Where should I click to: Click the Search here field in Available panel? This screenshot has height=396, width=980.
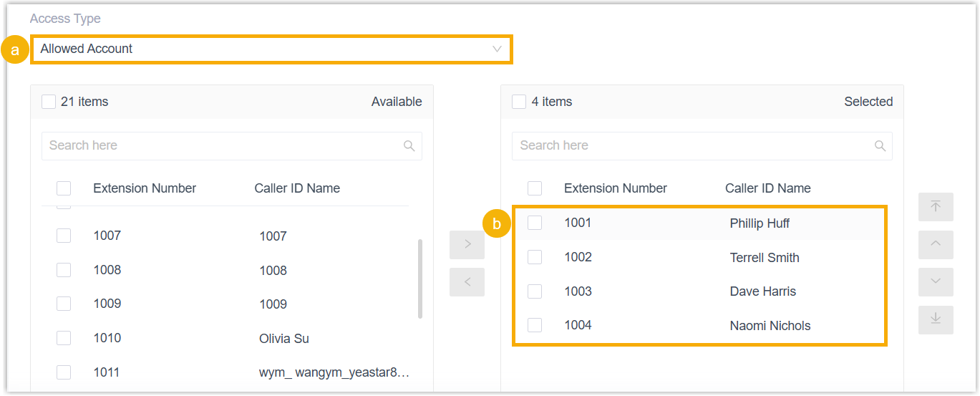pyautogui.click(x=222, y=146)
